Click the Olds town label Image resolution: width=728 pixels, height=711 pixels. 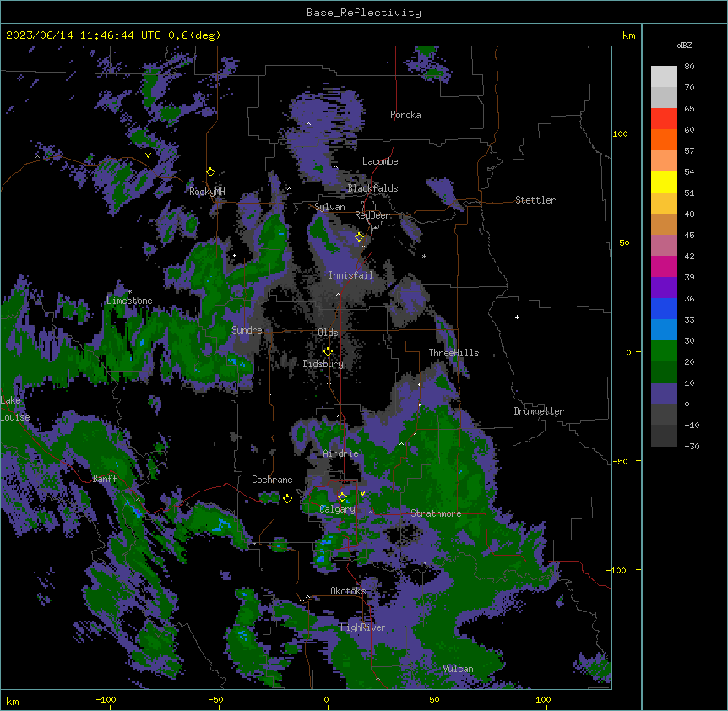pyautogui.click(x=328, y=333)
